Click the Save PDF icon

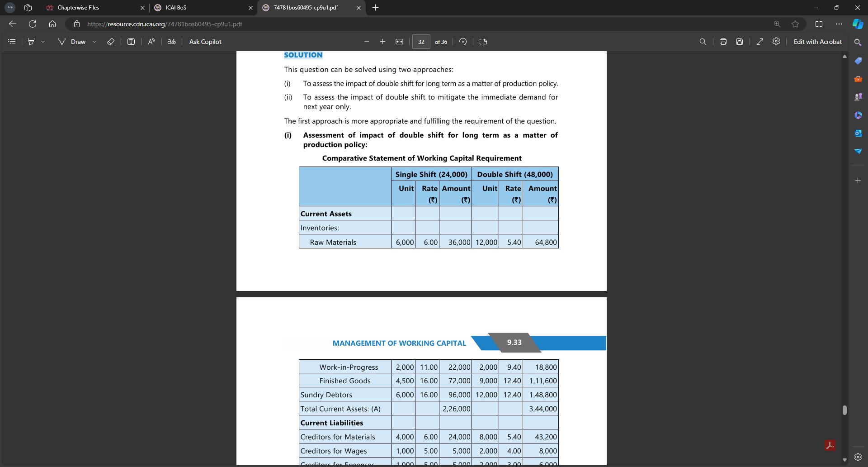(x=740, y=42)
